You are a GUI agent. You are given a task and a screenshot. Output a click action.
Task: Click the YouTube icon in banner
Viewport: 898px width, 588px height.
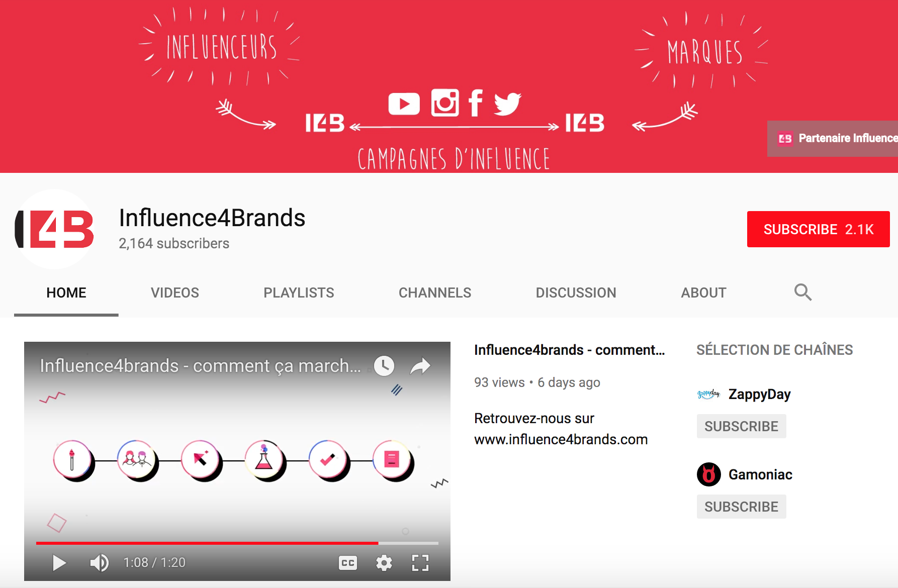[x=404, y=104]
